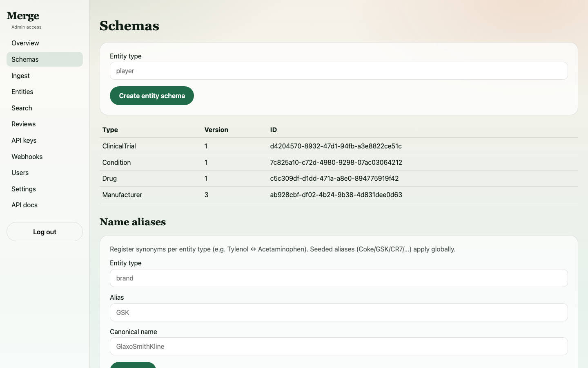Focus the Alias input with GSK placeholder
Screen dimensions: 588x368
coord(339,312)
